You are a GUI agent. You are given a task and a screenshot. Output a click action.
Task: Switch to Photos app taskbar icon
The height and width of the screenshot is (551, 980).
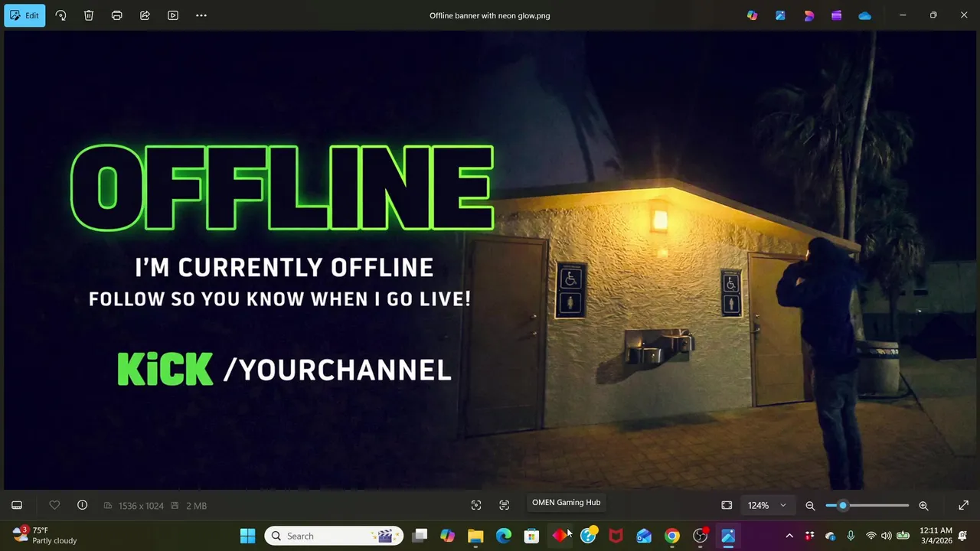[727, 536]
